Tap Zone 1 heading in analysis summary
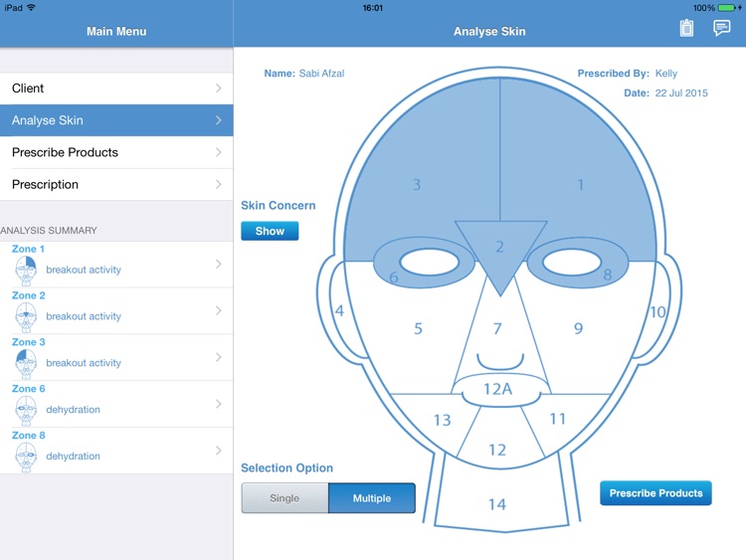This screenshot has height=560, width=746. click(x=28, y=249)
